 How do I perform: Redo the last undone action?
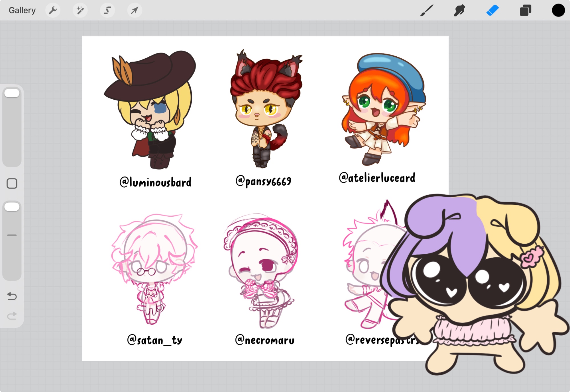click(12, 316)
